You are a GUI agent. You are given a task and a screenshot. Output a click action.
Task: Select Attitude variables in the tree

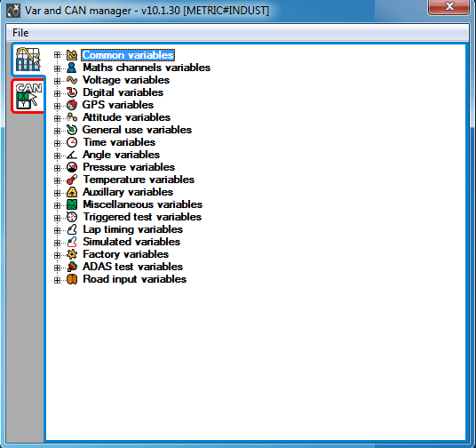click(x=126, y=117)
